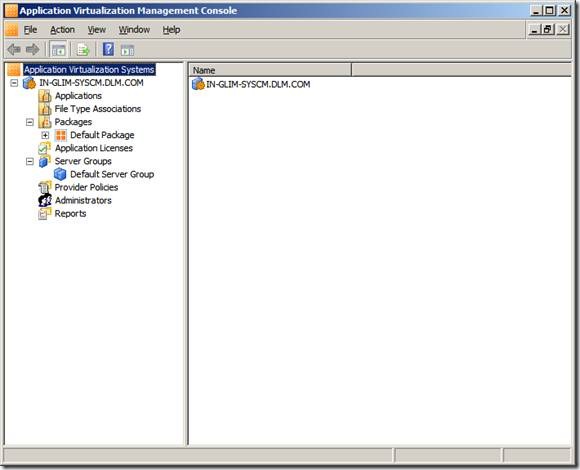Open the View menu
This screenshot has width=580, height=470.
click(97, 30)
